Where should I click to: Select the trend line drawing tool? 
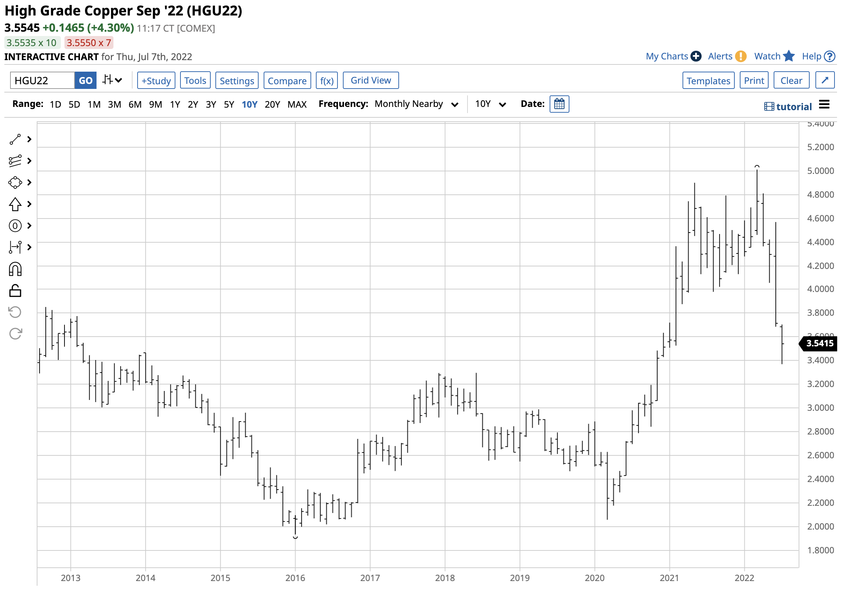coord(15,140)
